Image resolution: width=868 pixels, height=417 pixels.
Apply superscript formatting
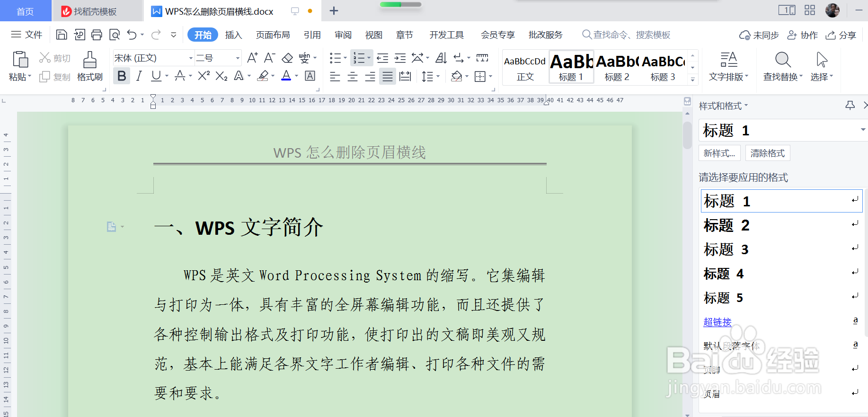(x=204, y=76)
